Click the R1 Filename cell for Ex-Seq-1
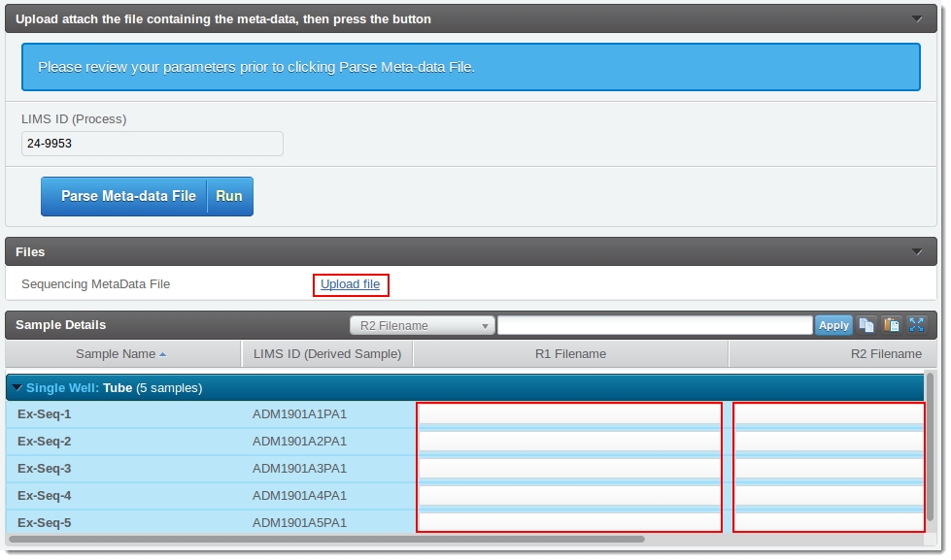Screen dimensions: 951x560 click(x=569, y=414)
